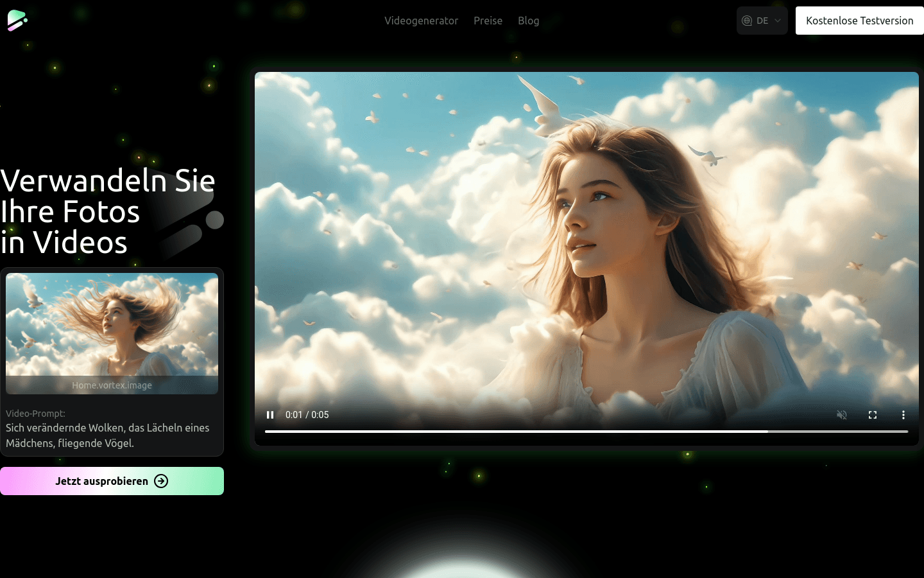Viewport: 924px width, 578px height.
Task: Click the Video-Prompt description text
Action: (108, 435)
